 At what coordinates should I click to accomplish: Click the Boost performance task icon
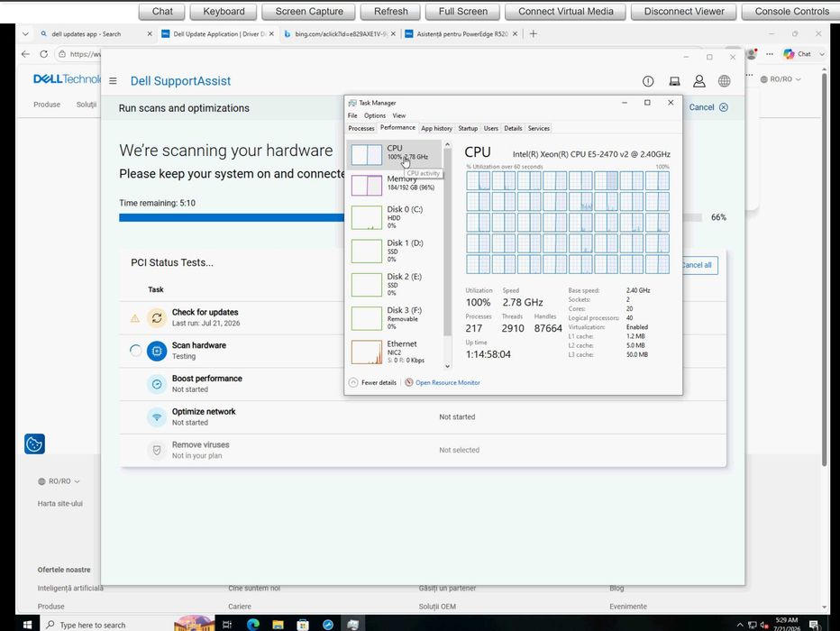tap(157, 384)
